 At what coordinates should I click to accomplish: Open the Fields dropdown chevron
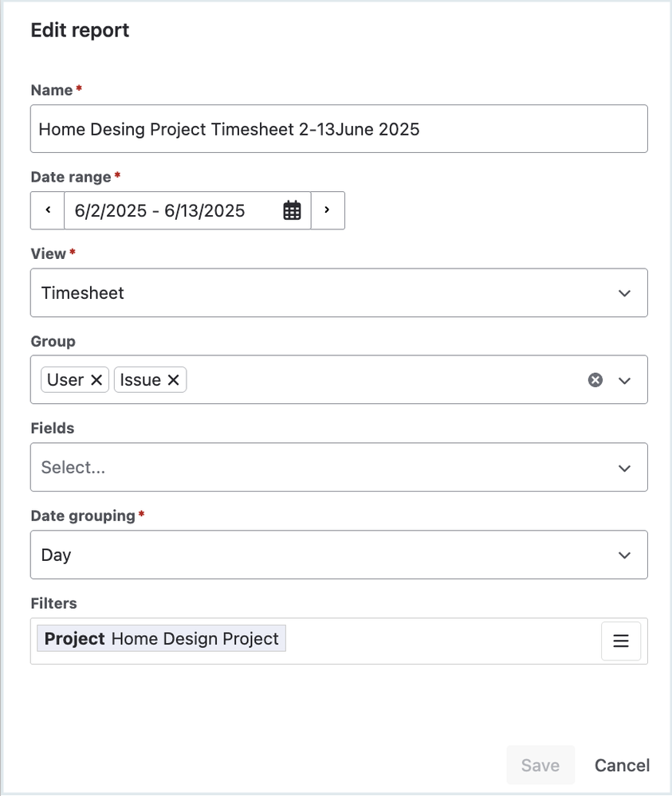pyautogui.click(x=624, y=468)
